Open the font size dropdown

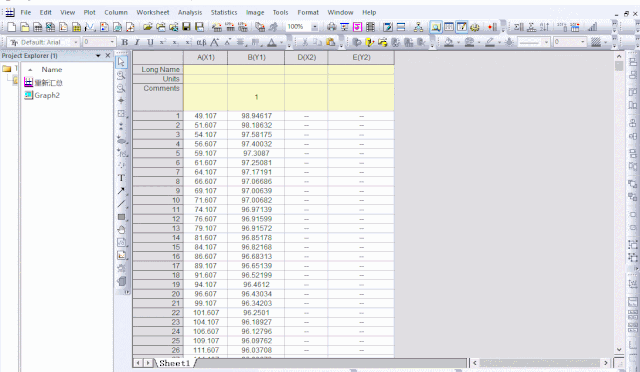pyautogui.click(x=112, y=42)
